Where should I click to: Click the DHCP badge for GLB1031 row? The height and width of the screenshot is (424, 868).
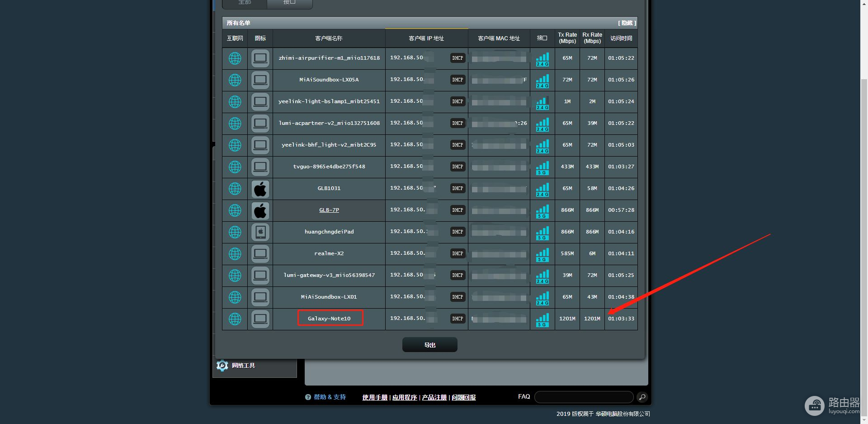tap(458, 188)
